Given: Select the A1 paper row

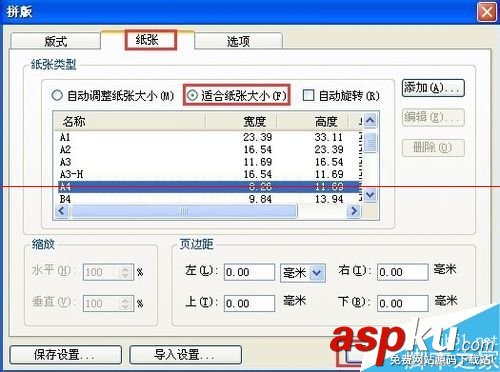Looking at the screenshot, I should pos(210,137).
